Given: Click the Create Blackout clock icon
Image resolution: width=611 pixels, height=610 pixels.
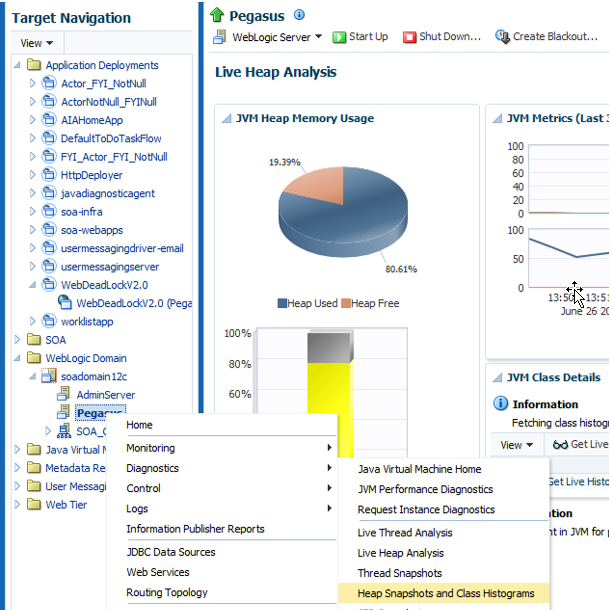Looking at the screenshot, I should 502,37.
